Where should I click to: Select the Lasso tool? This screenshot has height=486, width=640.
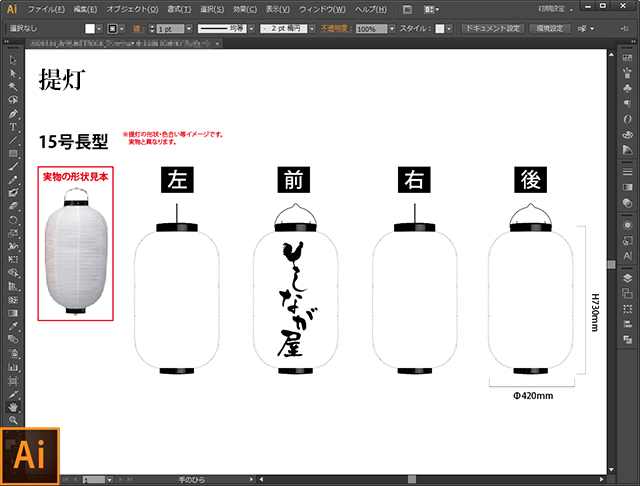tap(13, 100)
